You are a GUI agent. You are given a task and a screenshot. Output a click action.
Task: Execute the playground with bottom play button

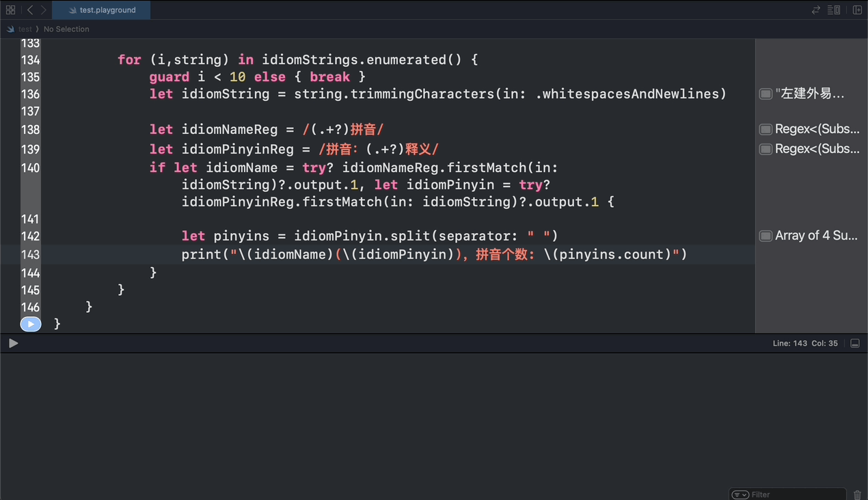tap(13, 343)
